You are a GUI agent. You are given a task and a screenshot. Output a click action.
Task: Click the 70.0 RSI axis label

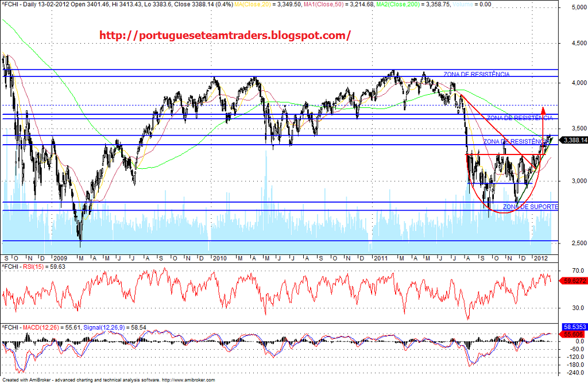click(x=578, y=270)
